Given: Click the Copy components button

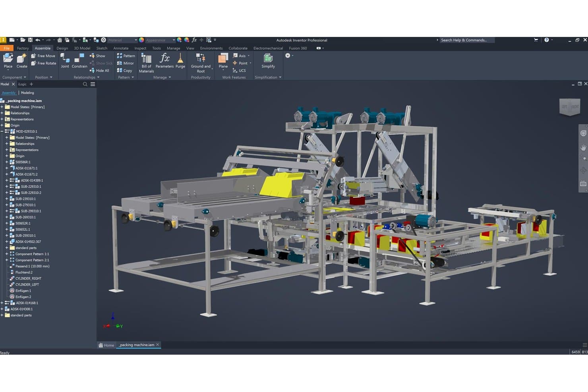Looking at the screenshot, I should click(124, 71).
